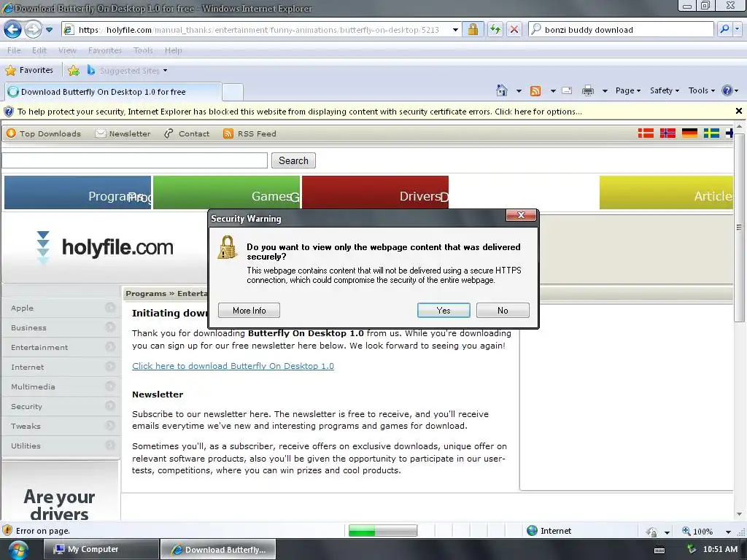Open the Favorites menu
The height and width of the screenshot is (560, 747).
(105, 50)
